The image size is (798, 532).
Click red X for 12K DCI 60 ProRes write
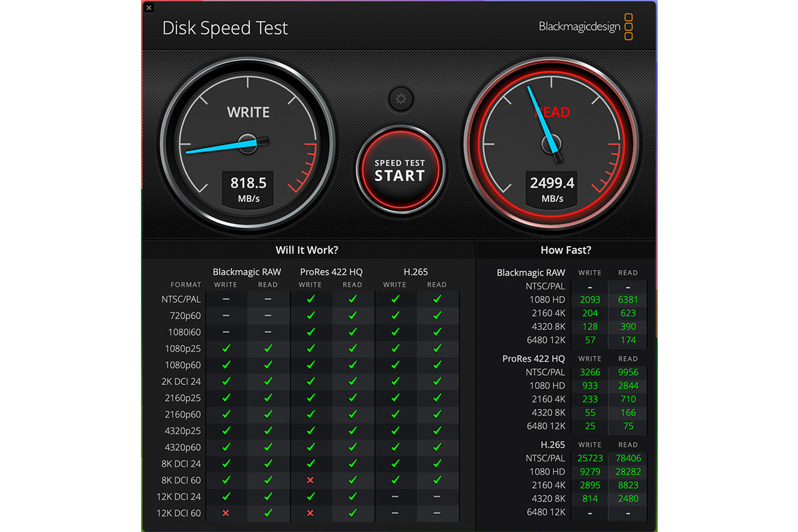[311, 513]
